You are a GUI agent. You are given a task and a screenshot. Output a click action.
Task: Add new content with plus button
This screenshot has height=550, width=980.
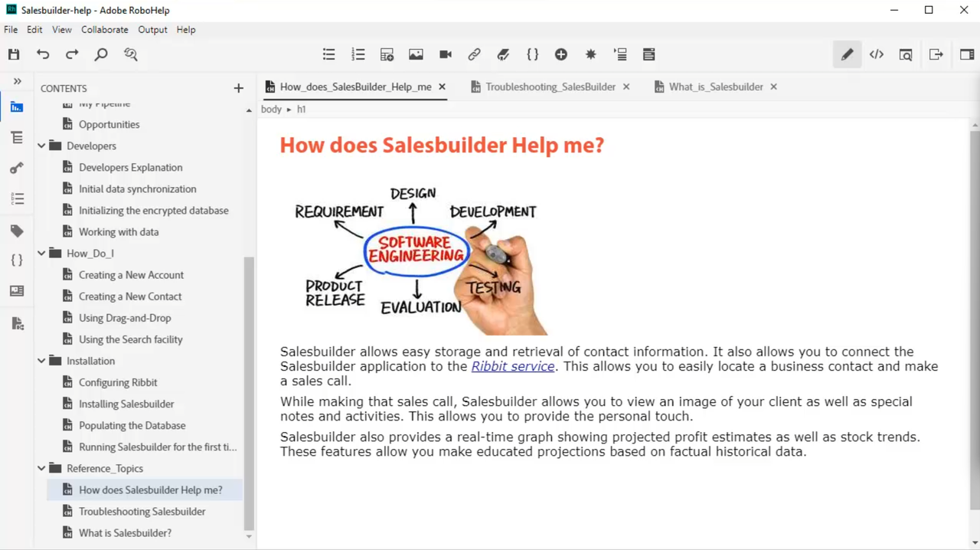tap(238, 88)
